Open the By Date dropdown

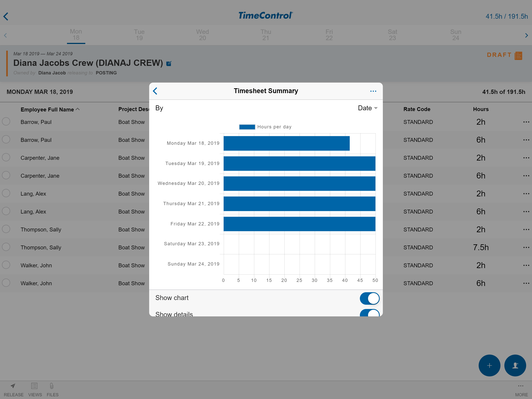click(x=367, y=108)
